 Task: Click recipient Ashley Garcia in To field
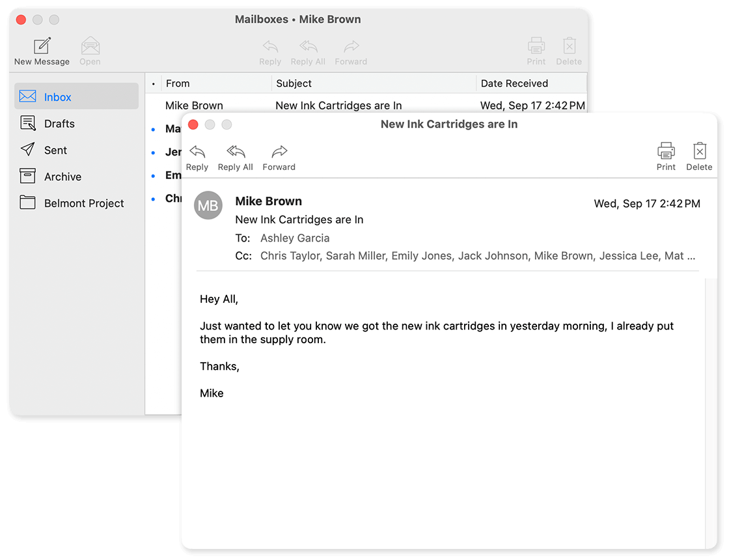click(295, 238)
